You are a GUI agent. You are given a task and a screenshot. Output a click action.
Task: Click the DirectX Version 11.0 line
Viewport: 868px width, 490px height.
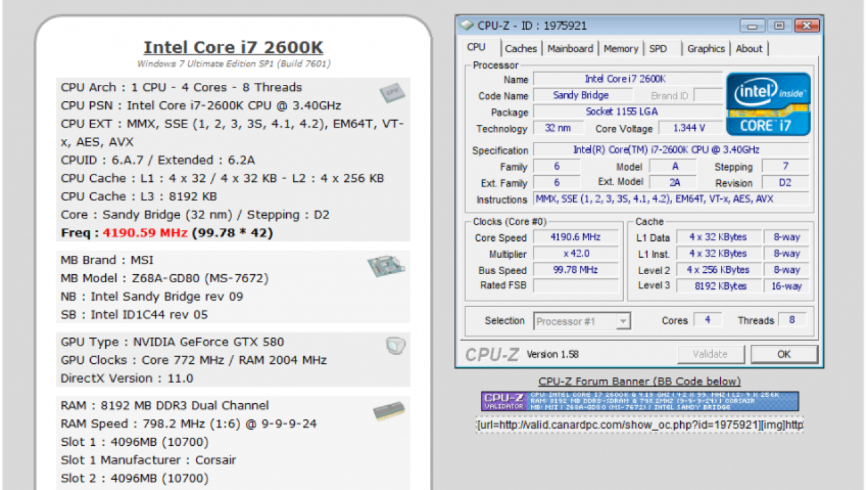pyautogui.click(x=127, y=379)
